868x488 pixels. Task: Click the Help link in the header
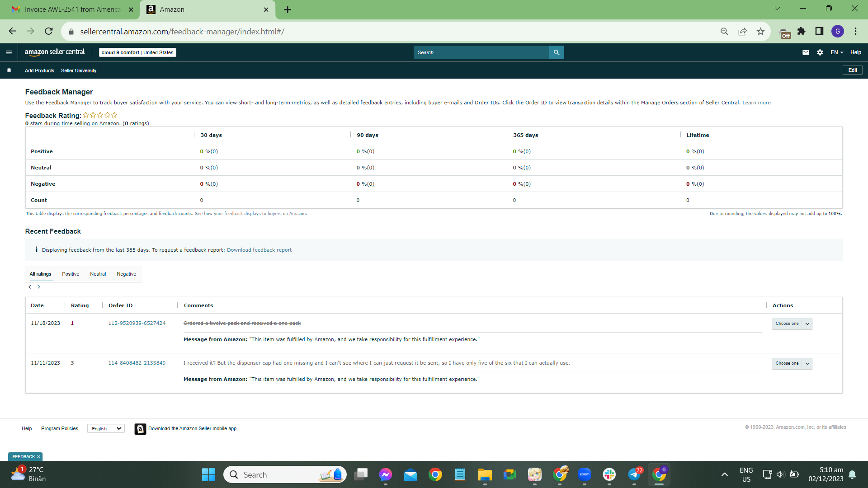click(856, 52)
